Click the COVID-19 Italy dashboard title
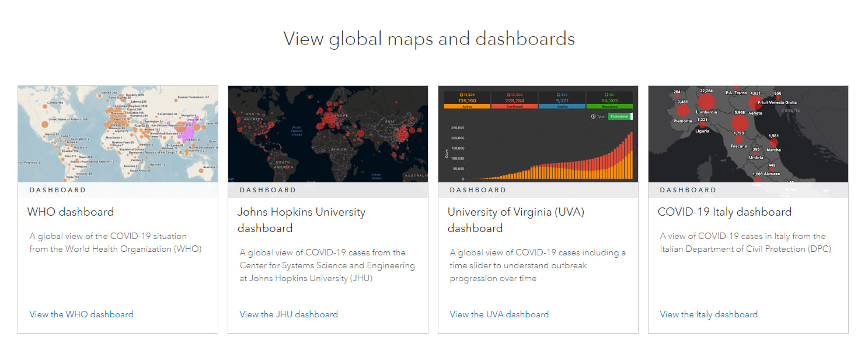The height and width of the screenshot is (360, 868). point(724,212)
